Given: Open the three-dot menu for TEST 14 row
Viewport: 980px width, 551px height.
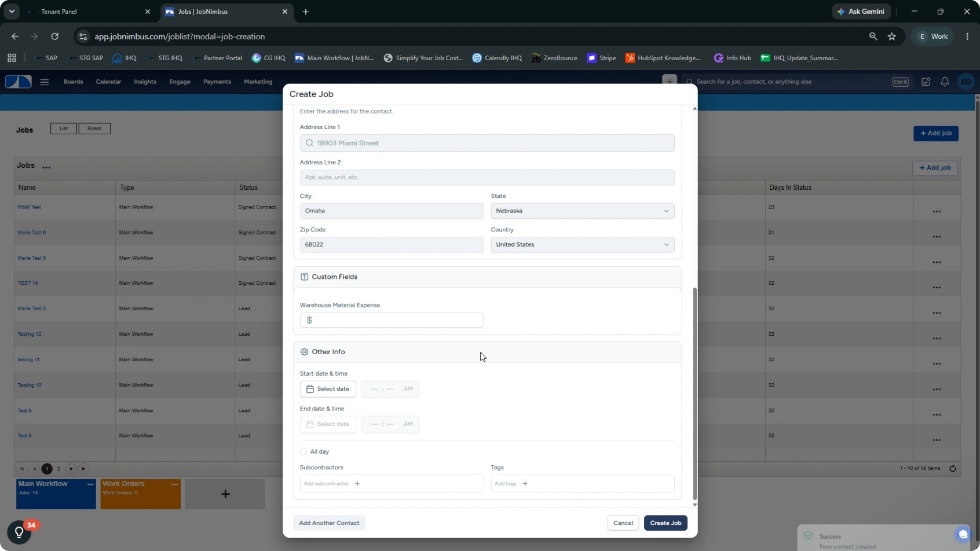Looking at the screenshot, I should click(x=937, y=288).
